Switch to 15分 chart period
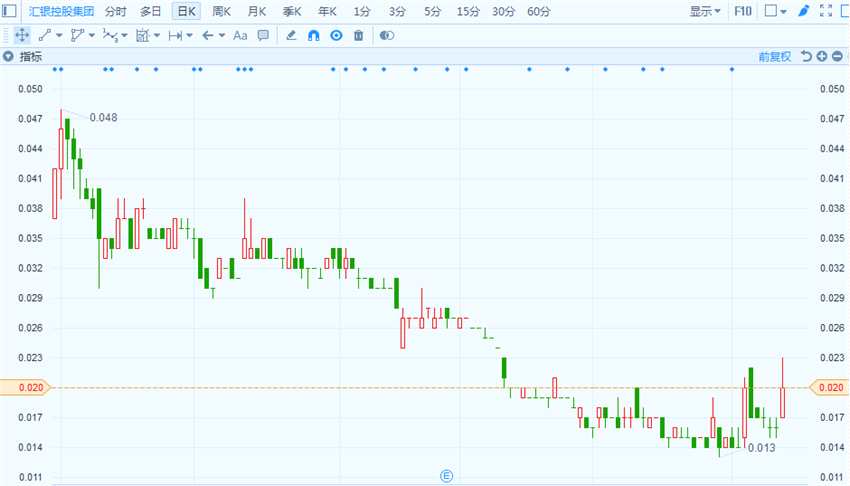The image size is (850, 486). [x=468, y=11]
